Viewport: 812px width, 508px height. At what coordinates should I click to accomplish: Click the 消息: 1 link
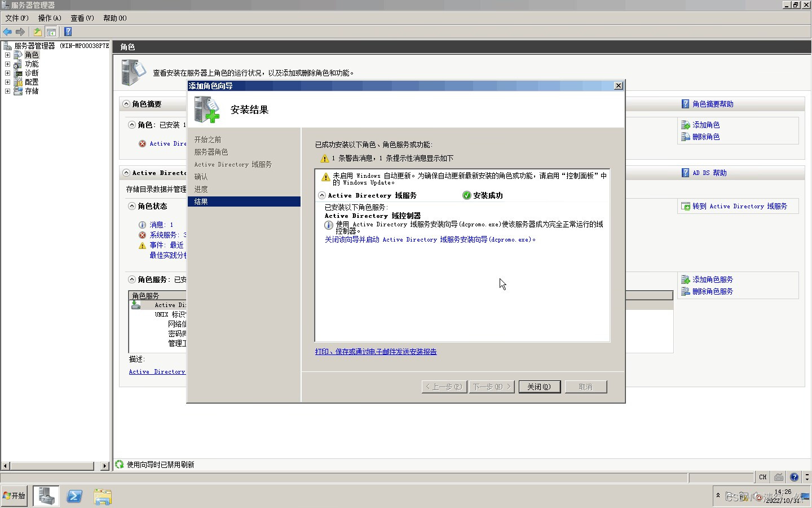click(161, 225)
